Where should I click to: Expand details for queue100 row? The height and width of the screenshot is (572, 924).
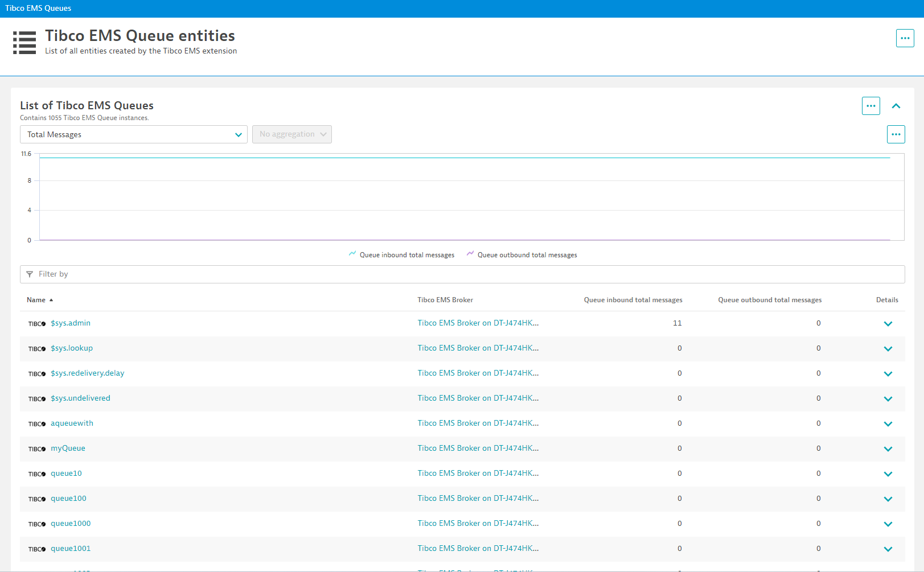pyautogui.click(x=888, y=499)
